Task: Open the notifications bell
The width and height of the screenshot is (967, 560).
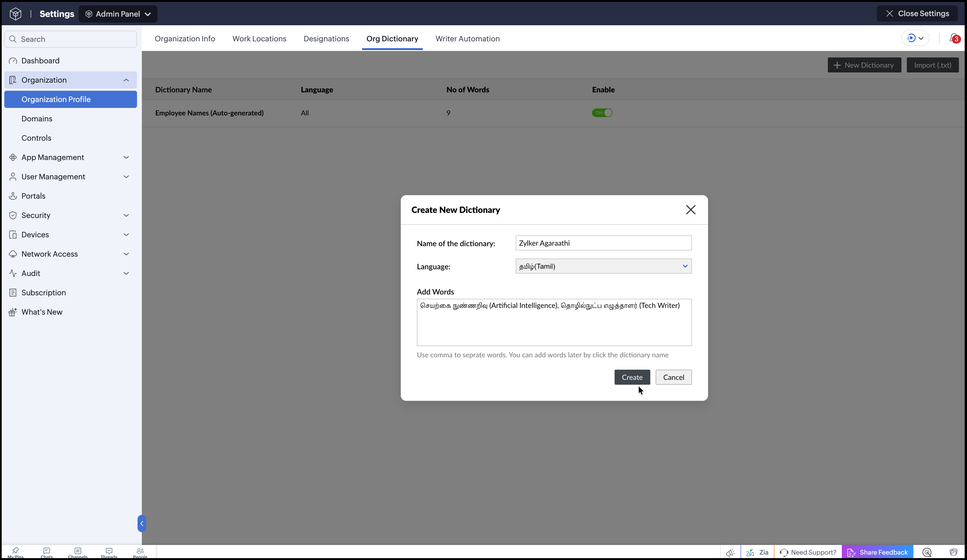Action: (954, 38)
